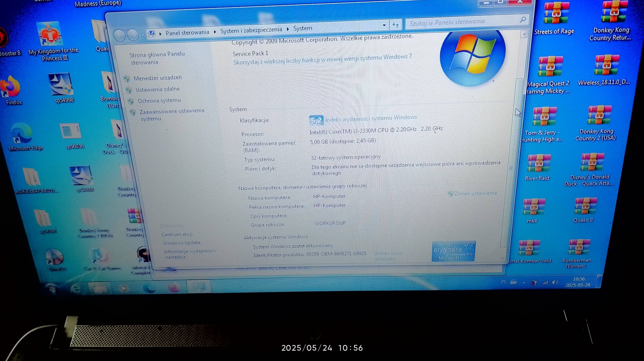Click Zmień ustawienia link

(x=475, y=193)
